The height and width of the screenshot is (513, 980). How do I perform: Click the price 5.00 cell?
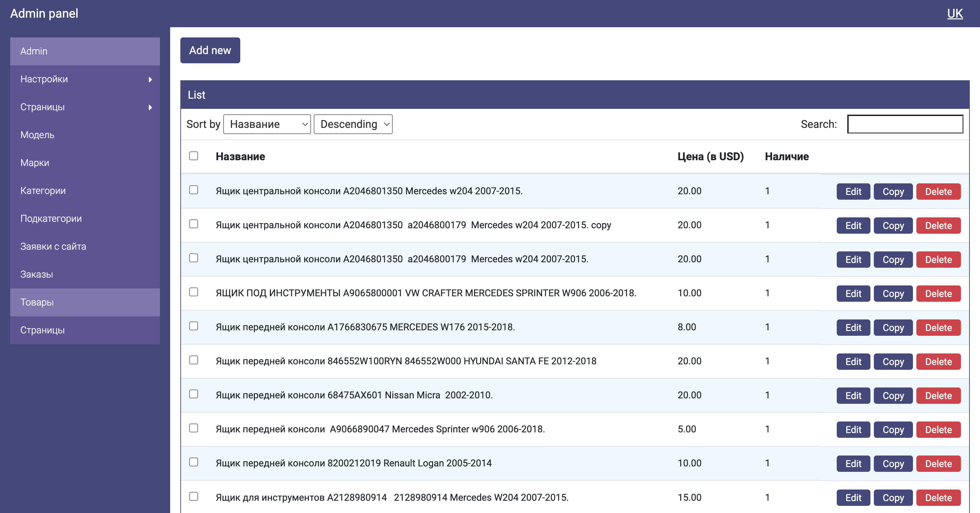tap(687, 429)
